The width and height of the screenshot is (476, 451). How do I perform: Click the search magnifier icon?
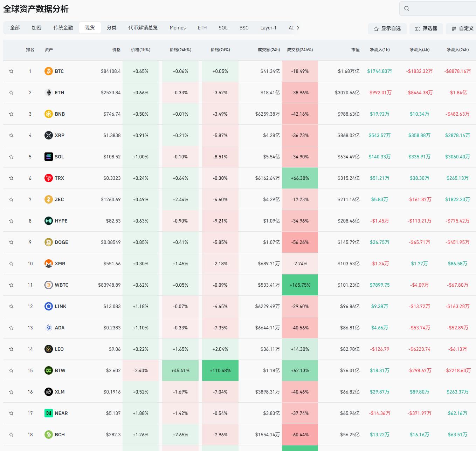click(x=407, y=8)
